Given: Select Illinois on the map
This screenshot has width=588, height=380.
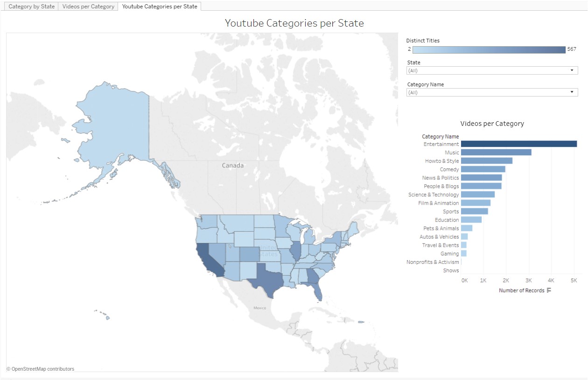Looking at the screenshot, I should tap(295, 251).
